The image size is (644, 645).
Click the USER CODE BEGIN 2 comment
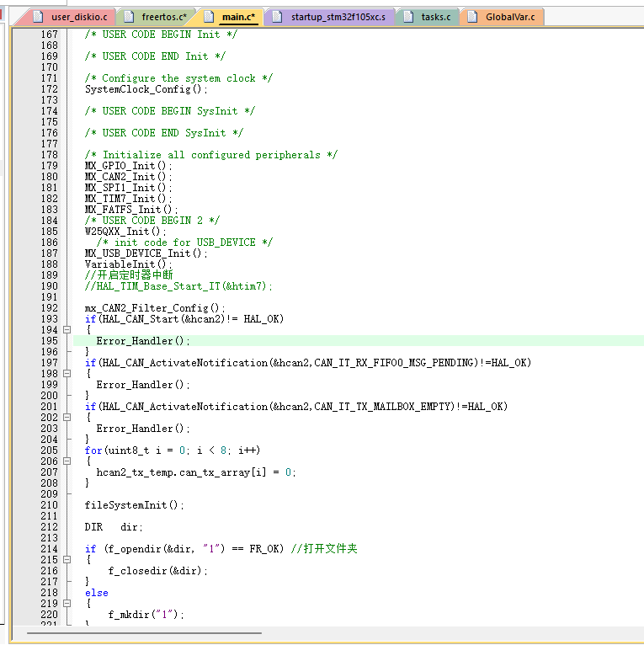tap(152, 221)
